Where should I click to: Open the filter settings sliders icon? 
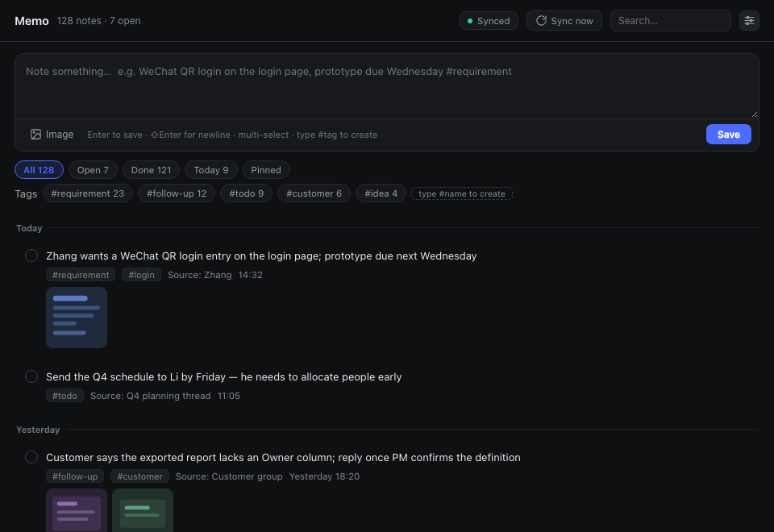point(749,21)
